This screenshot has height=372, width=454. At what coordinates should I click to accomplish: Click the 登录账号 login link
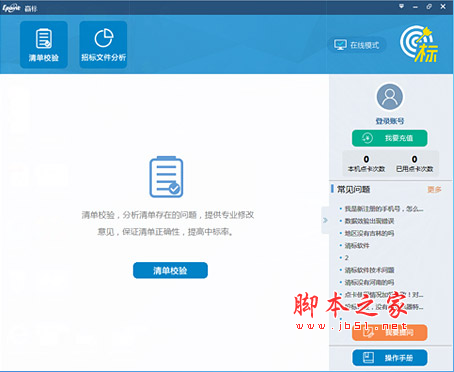pos(390,121)
